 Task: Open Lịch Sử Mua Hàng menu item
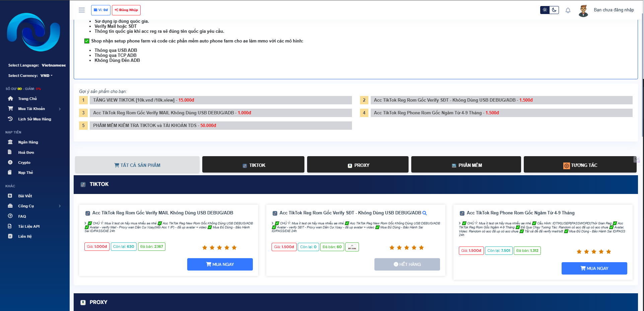pos(35,119)
